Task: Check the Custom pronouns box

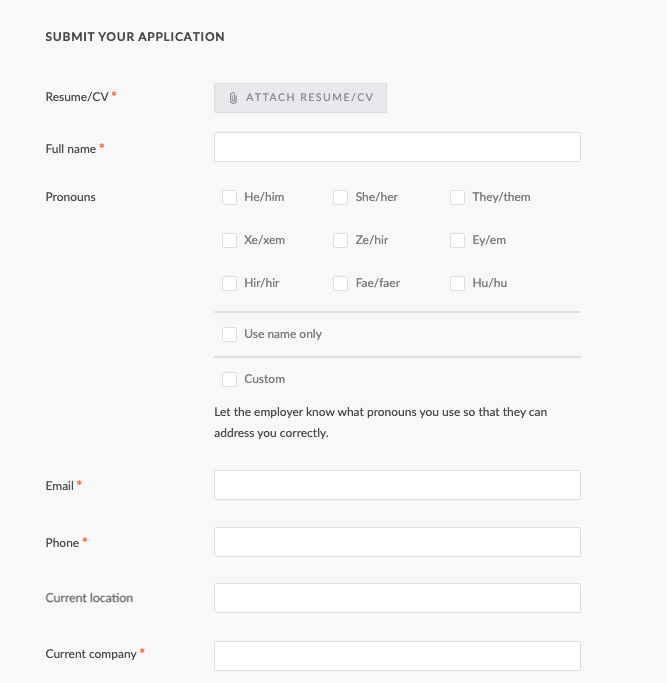Action: [x=230, y=379]
